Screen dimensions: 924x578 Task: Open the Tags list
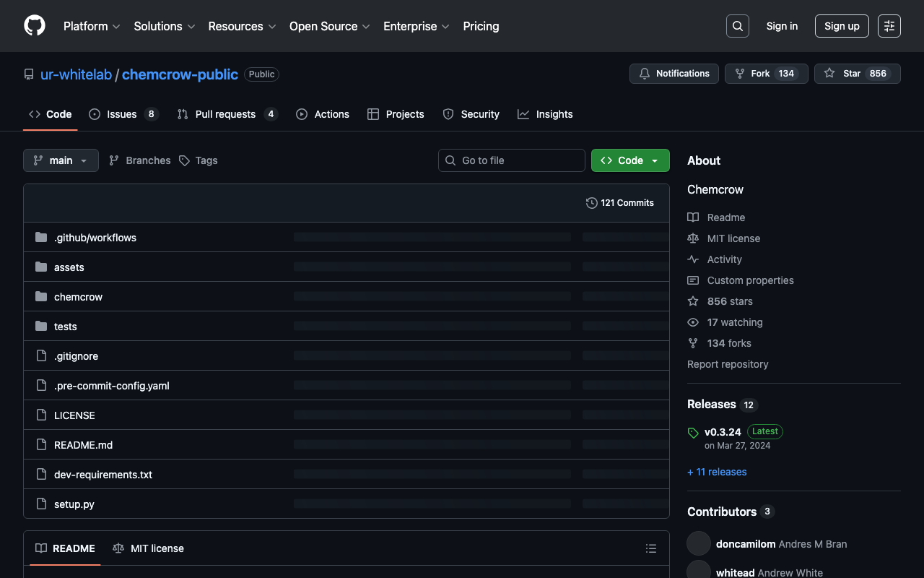[x=199, y=160]
